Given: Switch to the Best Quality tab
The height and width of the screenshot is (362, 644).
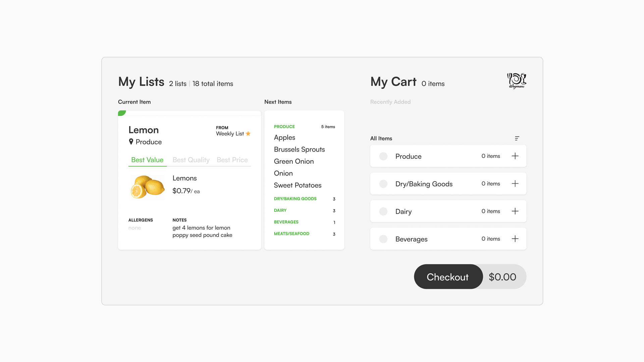Looking at the screenshot, I should [191, 160].
